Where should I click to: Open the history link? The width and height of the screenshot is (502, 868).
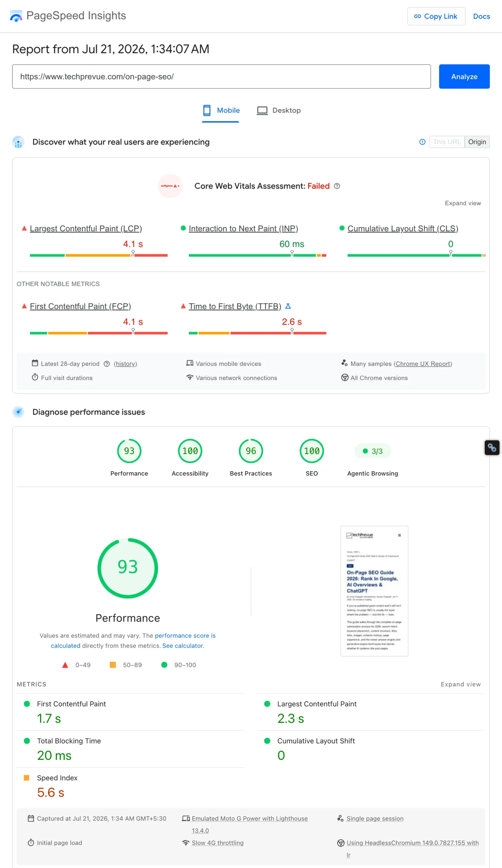click(x=125, y=364)
